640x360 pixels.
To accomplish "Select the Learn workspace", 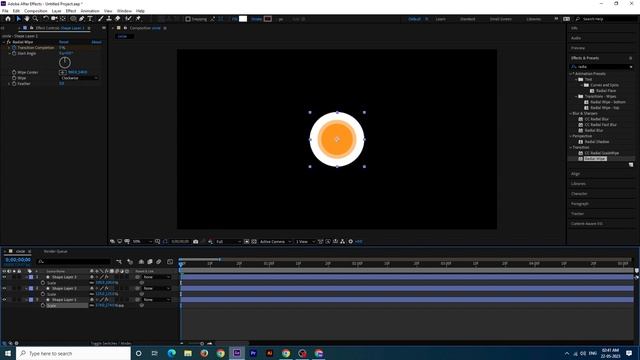I will pyautogui.click(x=440, y=19).
